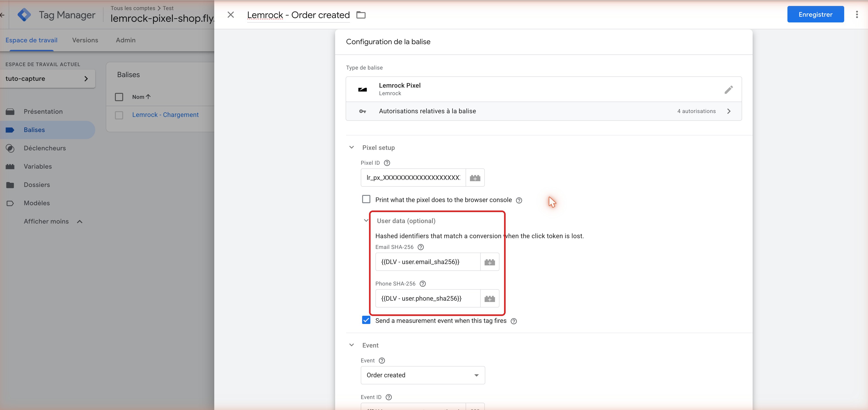Uncheck Send a measurement event checkbox
868x410 pixels.
coord(366,320)
